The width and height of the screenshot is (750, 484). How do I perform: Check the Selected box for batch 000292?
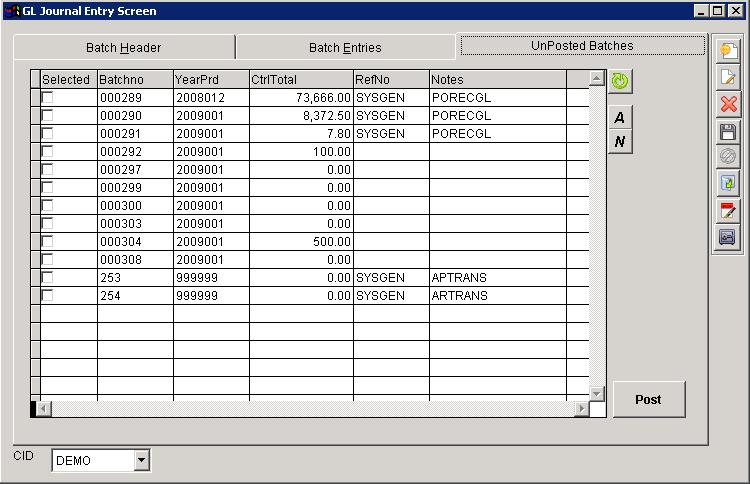(x=47, y=152)
